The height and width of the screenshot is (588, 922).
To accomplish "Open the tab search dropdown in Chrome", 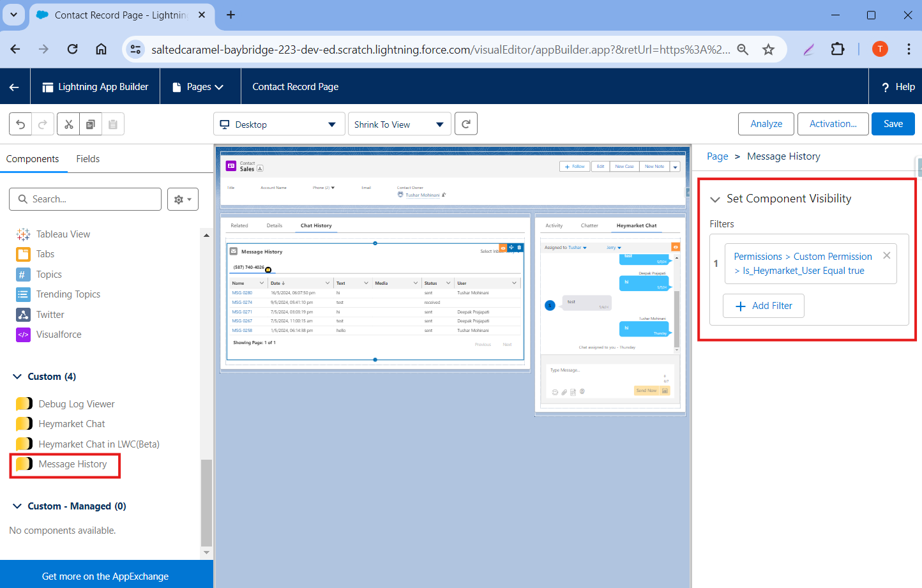I will click(x=13, y=15).
